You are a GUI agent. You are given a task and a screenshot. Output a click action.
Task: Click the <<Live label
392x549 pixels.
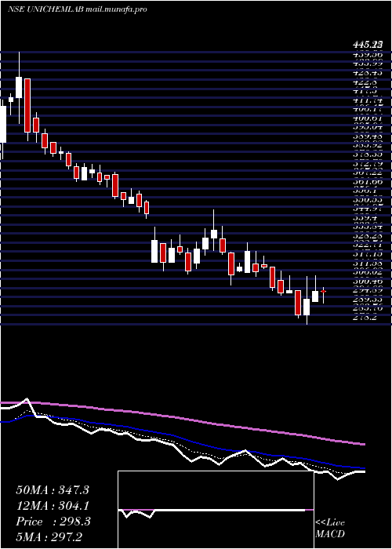(330, 523)
